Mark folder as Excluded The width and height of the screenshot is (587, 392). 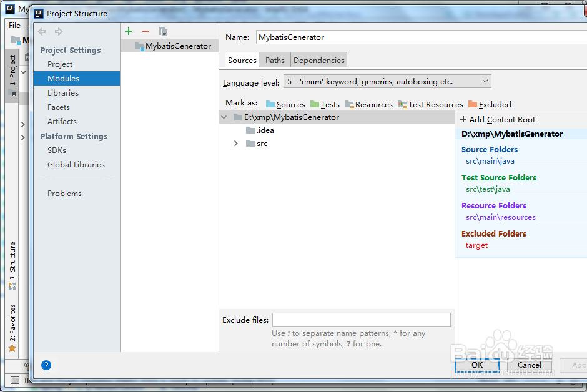[x=490, y=104]
